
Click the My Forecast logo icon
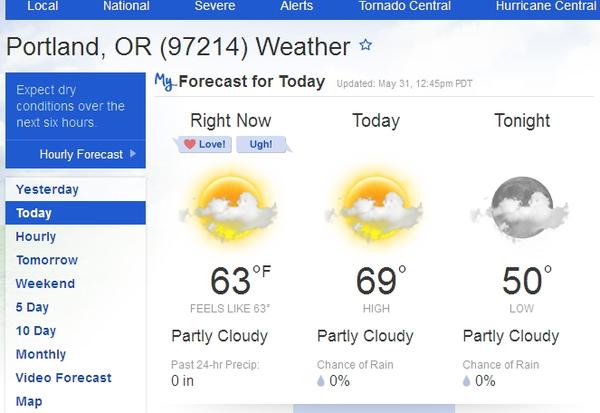[x=165, y=82]
